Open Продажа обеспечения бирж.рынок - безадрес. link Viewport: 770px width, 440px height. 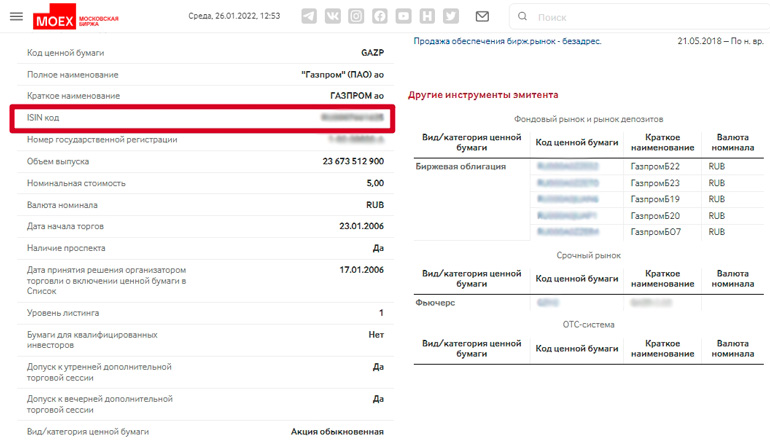507,41
